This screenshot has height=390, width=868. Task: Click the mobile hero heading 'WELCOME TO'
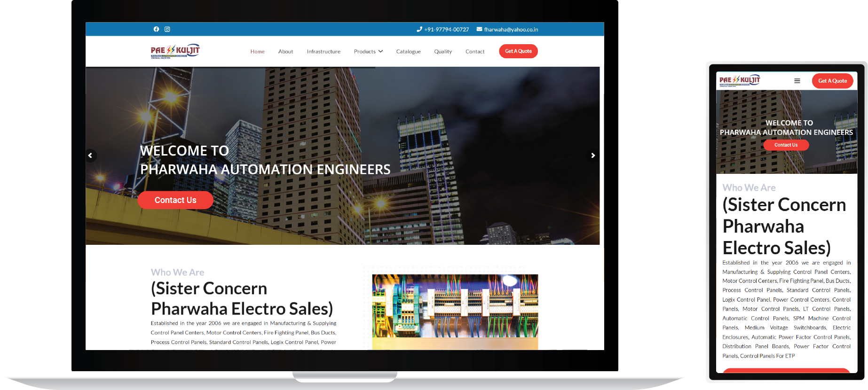coord(789,123)
